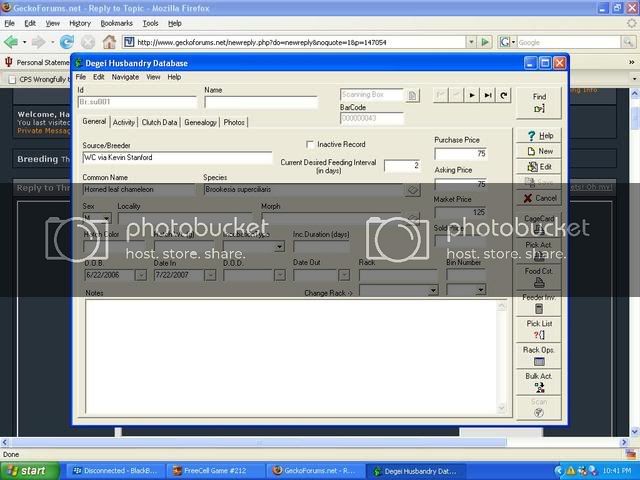This screenshot has height=480, width=640.
Task: Open the Pick List tool
Action: (539, 330)
